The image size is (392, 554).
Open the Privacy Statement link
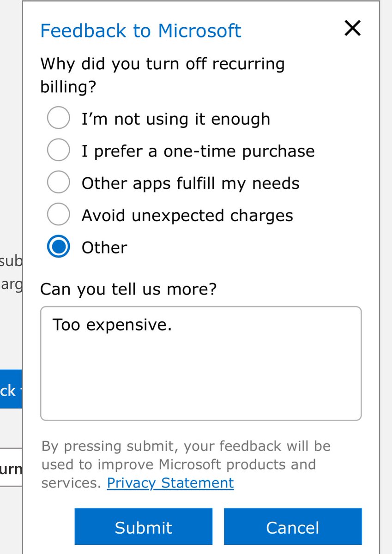170,483
